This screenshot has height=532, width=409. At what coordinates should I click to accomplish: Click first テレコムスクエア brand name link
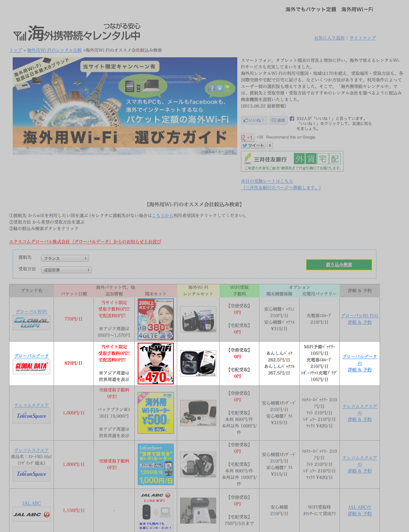(x=32, y=405)
